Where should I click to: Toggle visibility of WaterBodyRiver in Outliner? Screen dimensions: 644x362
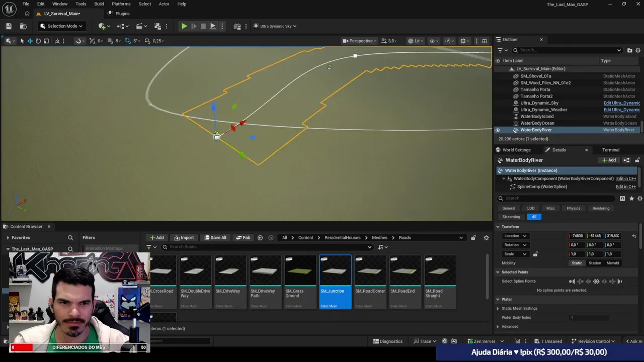(498, 130)
